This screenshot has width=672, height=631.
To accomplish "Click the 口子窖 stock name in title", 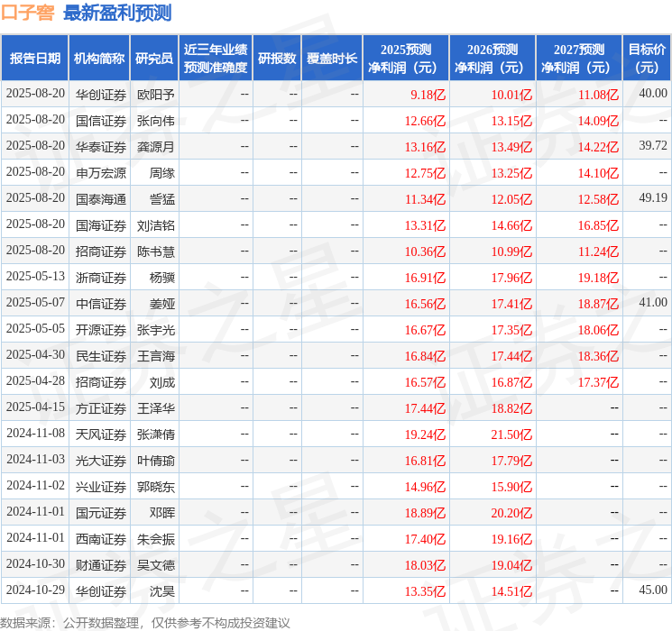I will 27,13.
